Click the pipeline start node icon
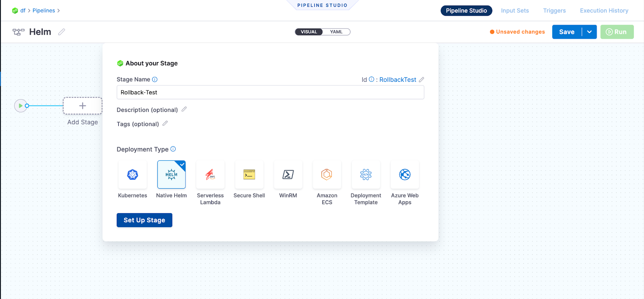The width and height of the screenshot is (644, 299). pyautogui.click(x=21, y=106)
